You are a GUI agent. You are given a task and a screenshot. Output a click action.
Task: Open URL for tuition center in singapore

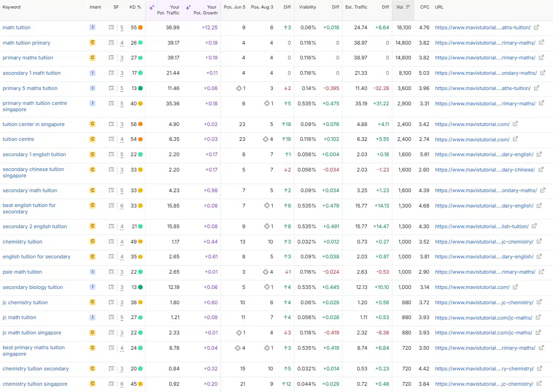(x=472, y=124)
